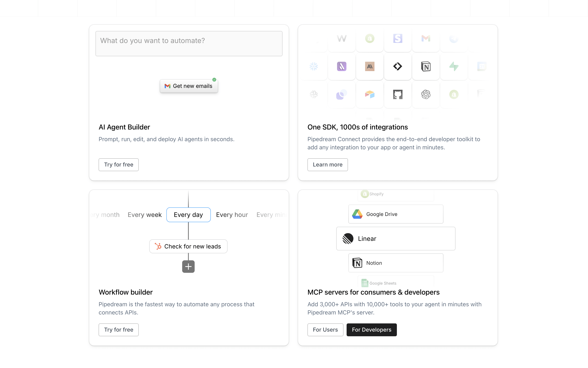Click the GitHub integration icon
588x368 pixels.
coord(398,94)
